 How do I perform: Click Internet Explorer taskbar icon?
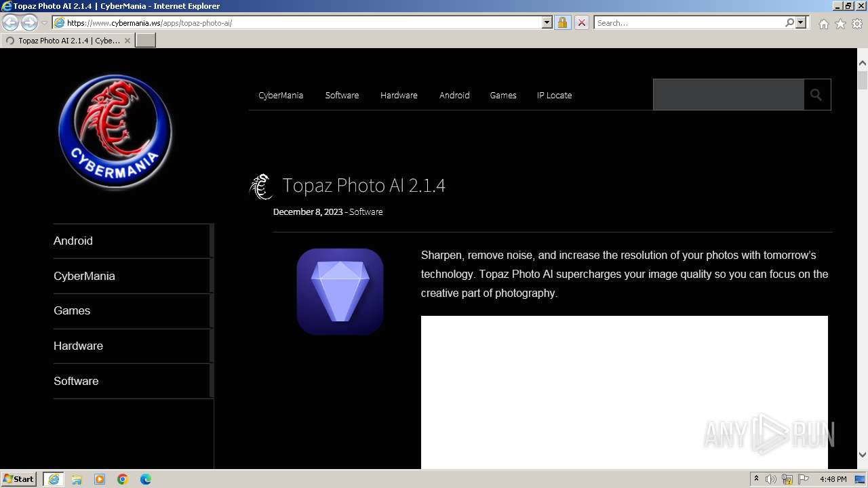coord(54,479)
